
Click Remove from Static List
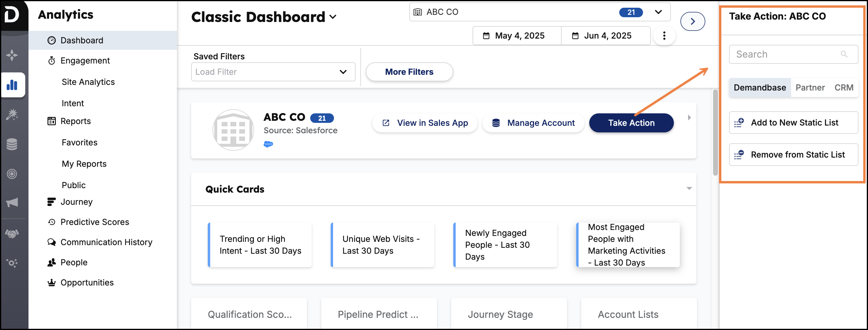point(793,155)
